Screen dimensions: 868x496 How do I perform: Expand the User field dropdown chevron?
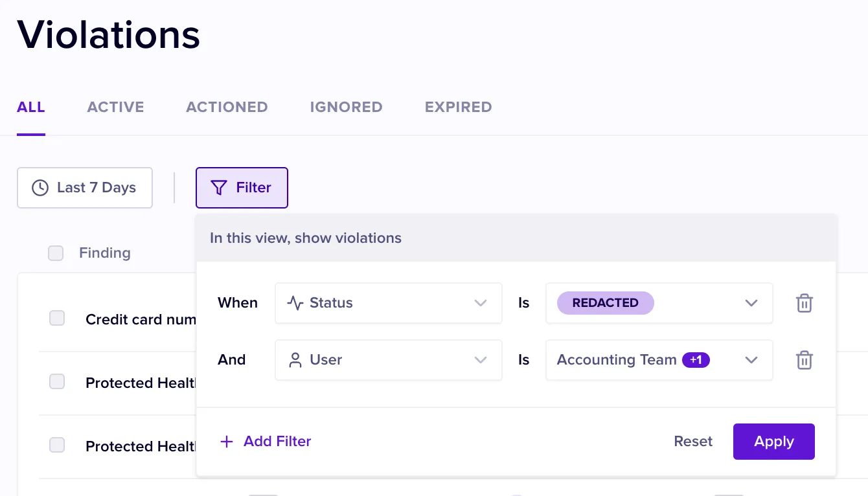(x=480, y=360)
